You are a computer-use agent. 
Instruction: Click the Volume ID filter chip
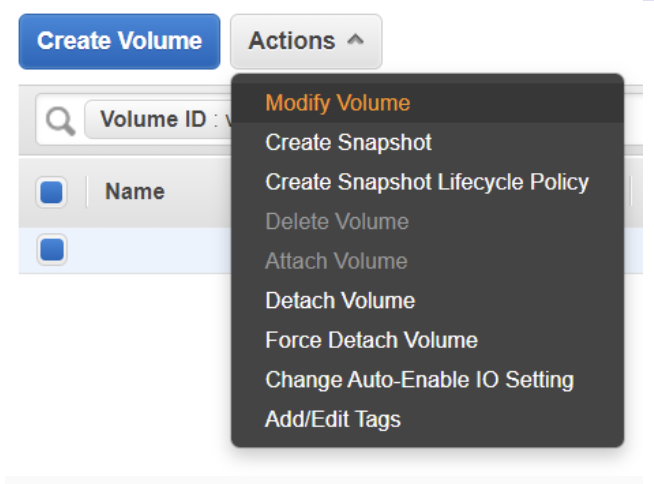pyautogui.click(x=158, y=119)
